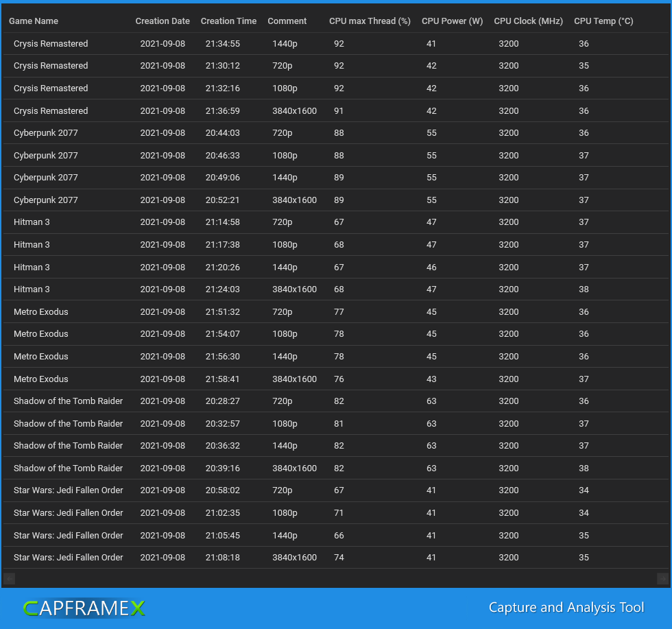
Task: Click the left scroll arrow at table bottom
Action: pos(10,578)
